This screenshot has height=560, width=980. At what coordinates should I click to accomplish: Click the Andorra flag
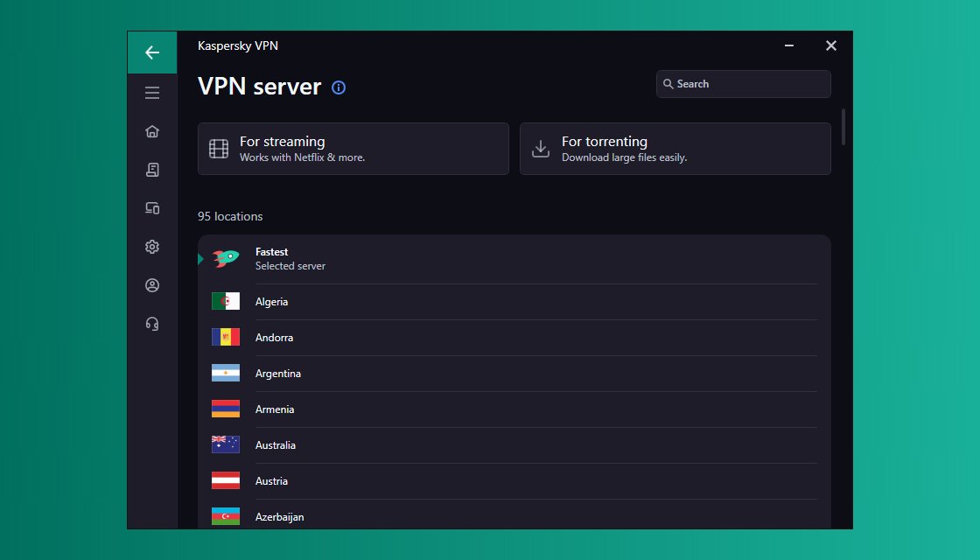226,337
